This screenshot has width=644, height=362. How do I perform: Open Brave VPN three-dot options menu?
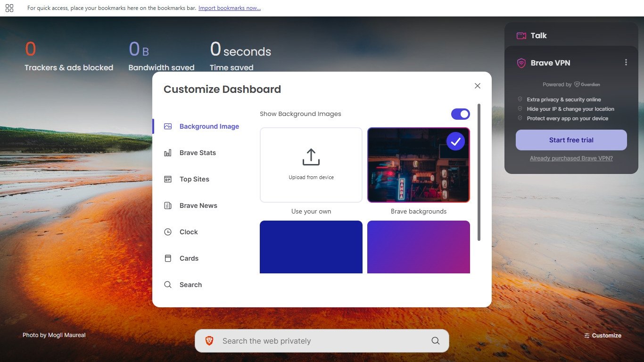[626, 62]
